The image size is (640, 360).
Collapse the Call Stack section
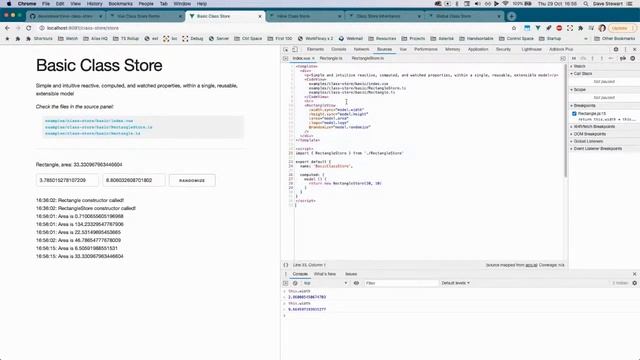tap(581, 74)
